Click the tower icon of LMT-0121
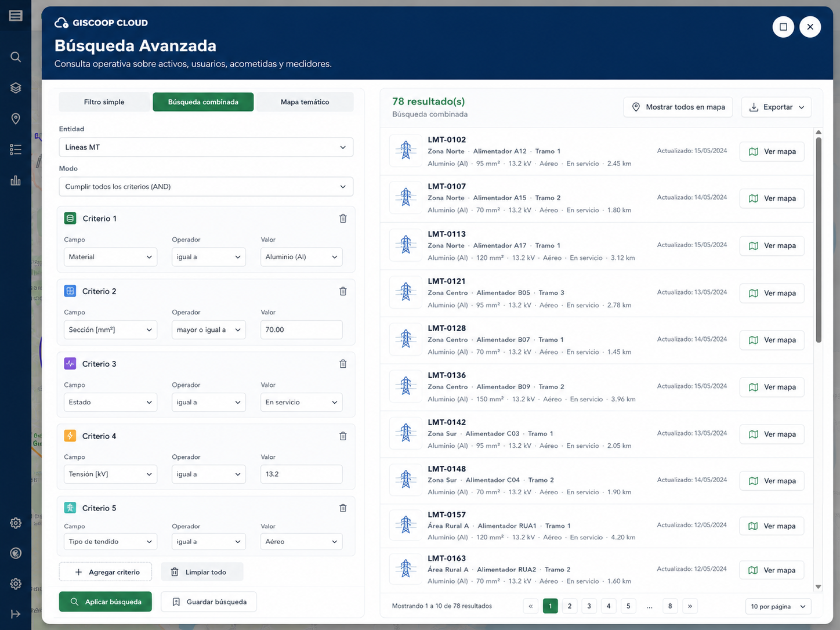Screen dimensions: 840x630 coord(405,292)
